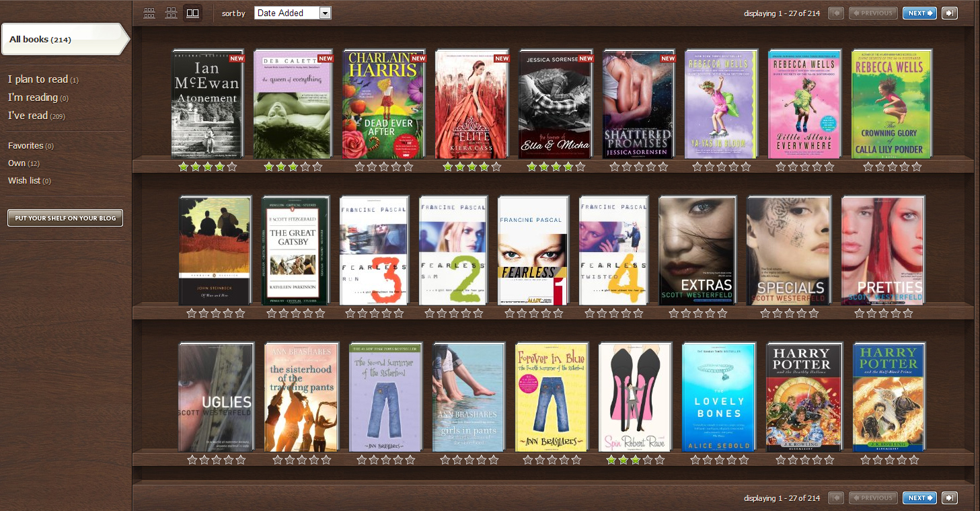Give Specials a five-star rating
This screenshot has width=980, height=511.
(814, 313)
